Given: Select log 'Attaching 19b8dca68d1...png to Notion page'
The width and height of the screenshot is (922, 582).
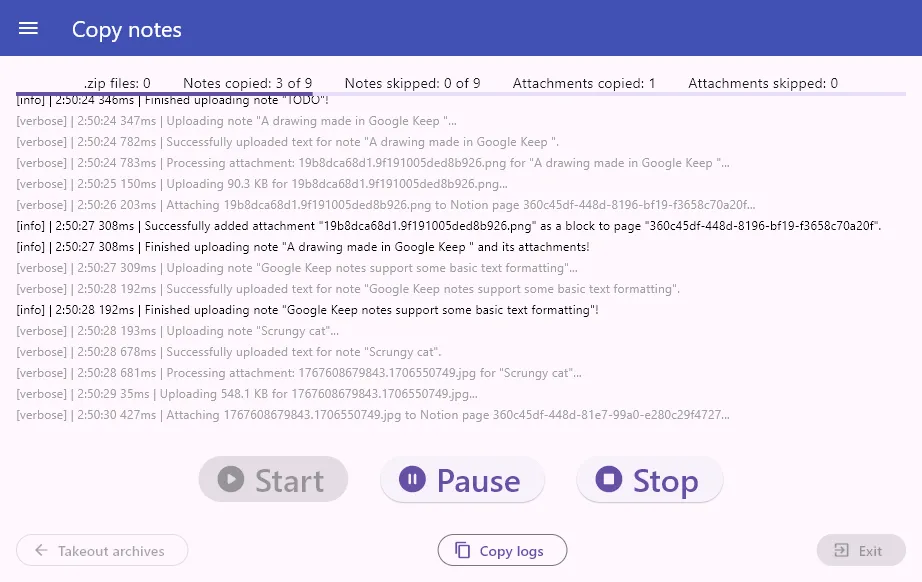Looking at the screenshot, I should click(x=386, y=205).
